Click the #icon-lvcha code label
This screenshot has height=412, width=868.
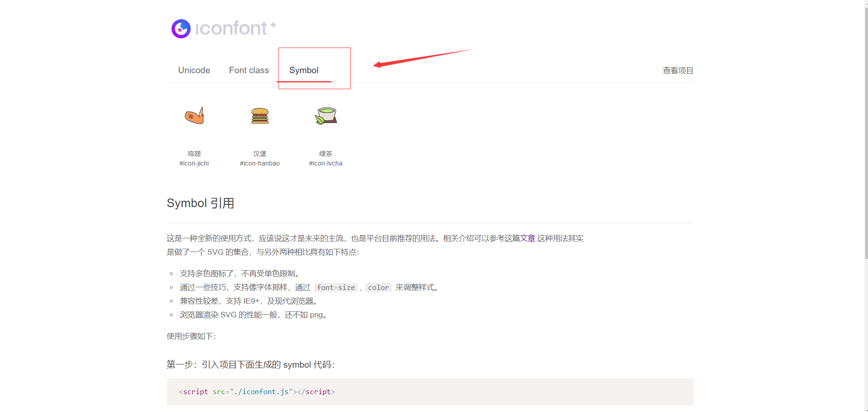tap(326, 163)
